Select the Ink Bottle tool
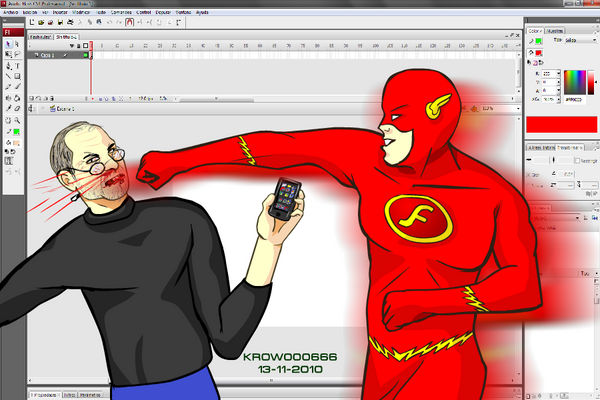Image resolution: width=600 pixels, height=400 pixels. [x=8, y=98]
